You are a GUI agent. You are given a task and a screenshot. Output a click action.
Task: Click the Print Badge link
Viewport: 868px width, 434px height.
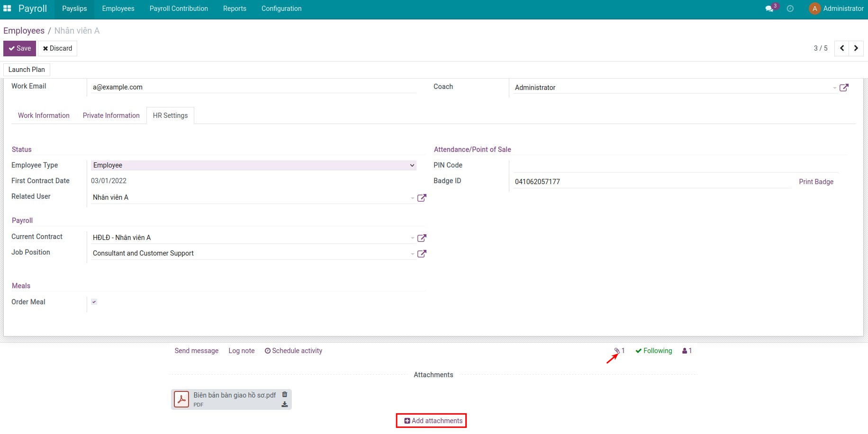(x=816, y=181)
